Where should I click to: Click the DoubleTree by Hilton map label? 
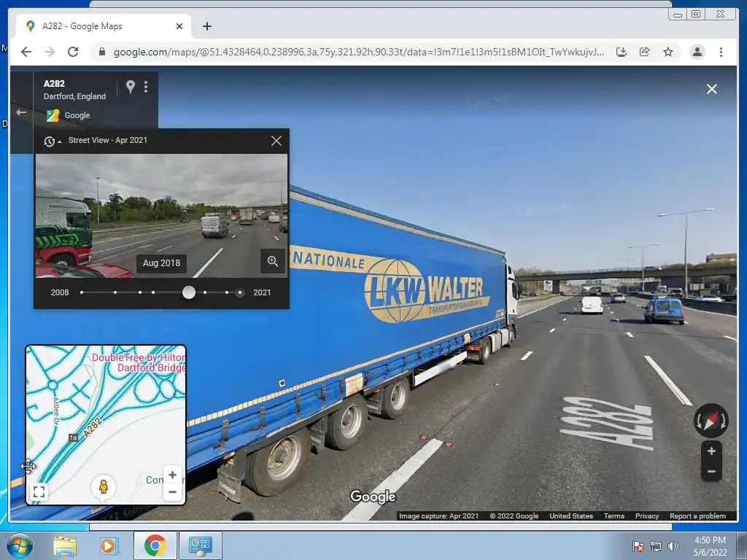pyautogui.click(x=138, y=362)
